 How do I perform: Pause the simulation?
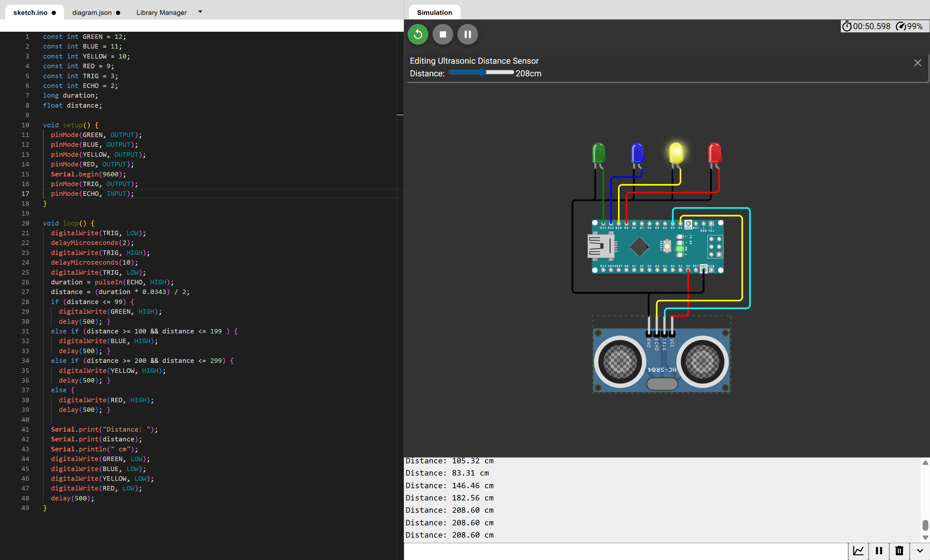[468, 34]
